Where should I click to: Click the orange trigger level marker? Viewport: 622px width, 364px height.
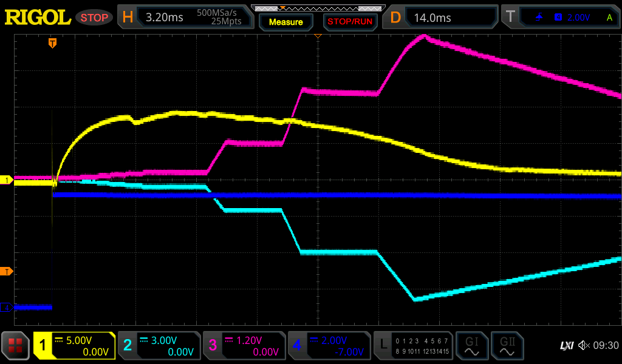click(x=7, y=271)
